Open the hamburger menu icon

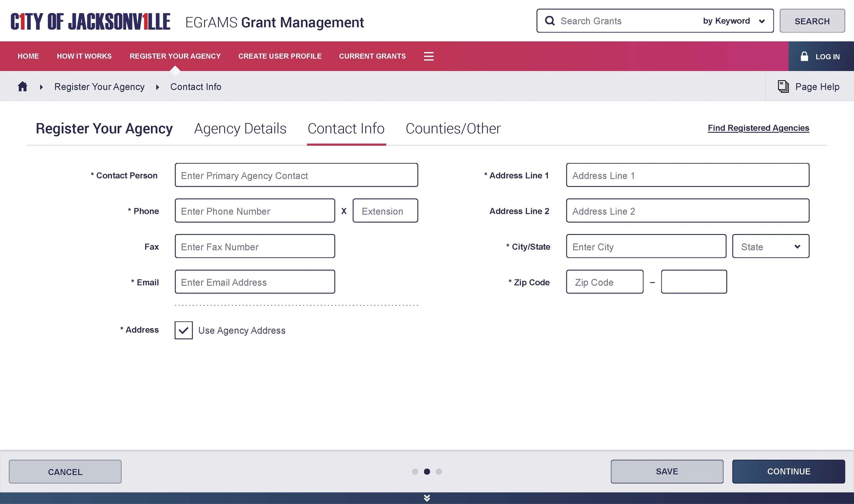tap(428, 56)
